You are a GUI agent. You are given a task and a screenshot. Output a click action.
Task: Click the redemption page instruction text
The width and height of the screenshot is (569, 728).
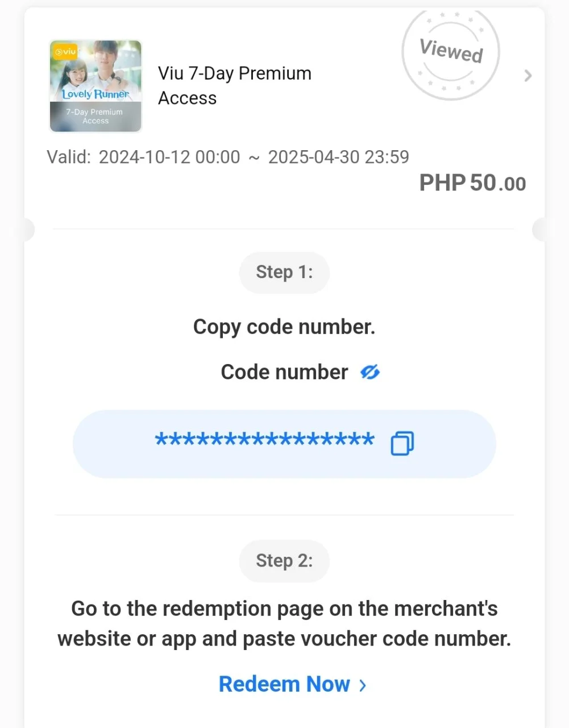point(284,623)
